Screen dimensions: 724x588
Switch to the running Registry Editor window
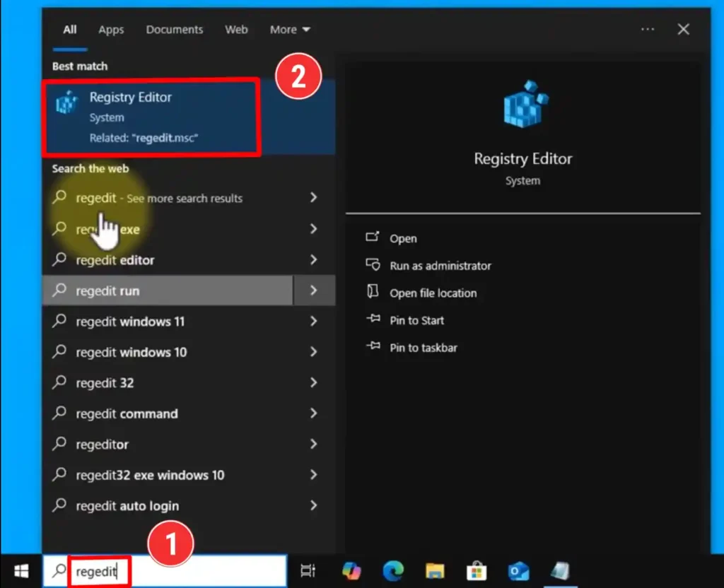[560, 571]
